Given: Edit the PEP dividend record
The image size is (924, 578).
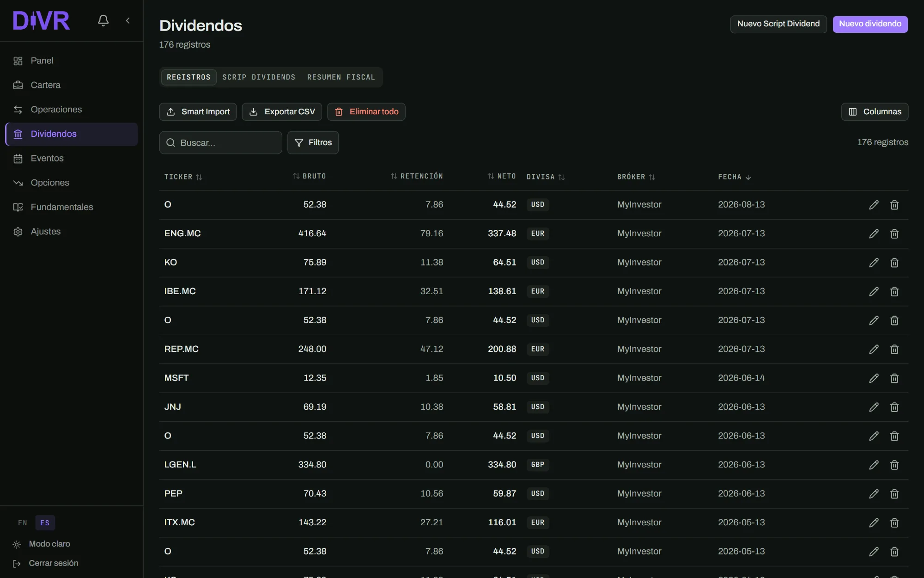Looking at the screenshot, I should pos(874,494).
